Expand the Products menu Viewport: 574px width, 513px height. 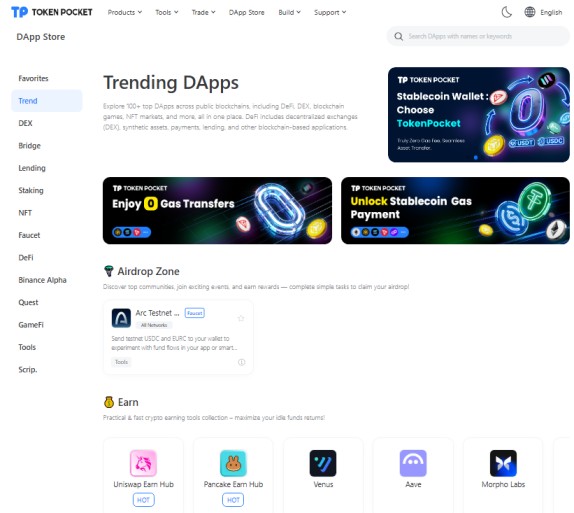[x=124, y=12]
